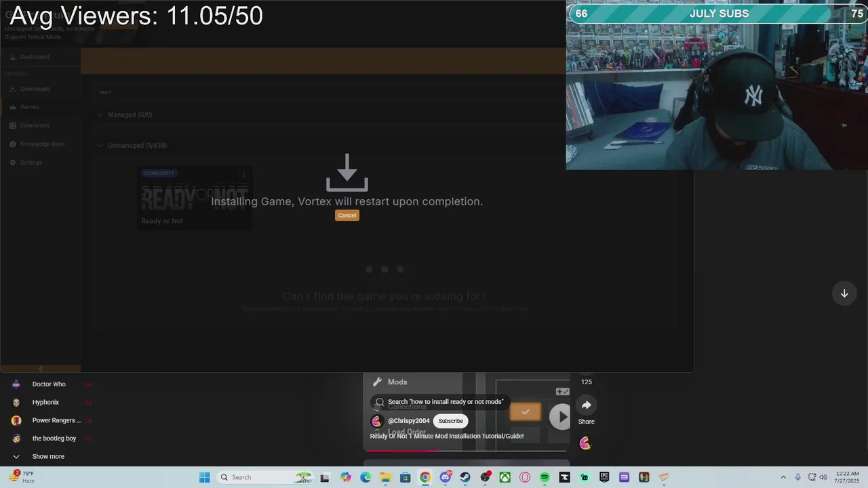Click the taskbar Search box
Viewport: 868px width, 488px height.
click(265, 477)
